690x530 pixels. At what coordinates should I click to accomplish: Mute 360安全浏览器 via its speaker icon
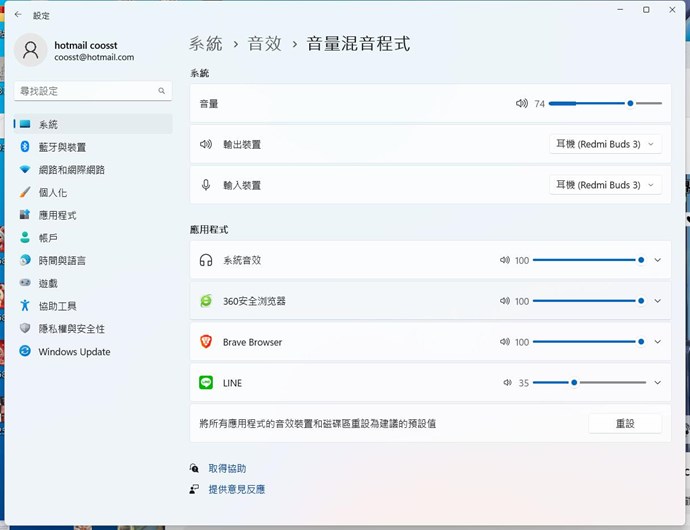pos(505,301)
